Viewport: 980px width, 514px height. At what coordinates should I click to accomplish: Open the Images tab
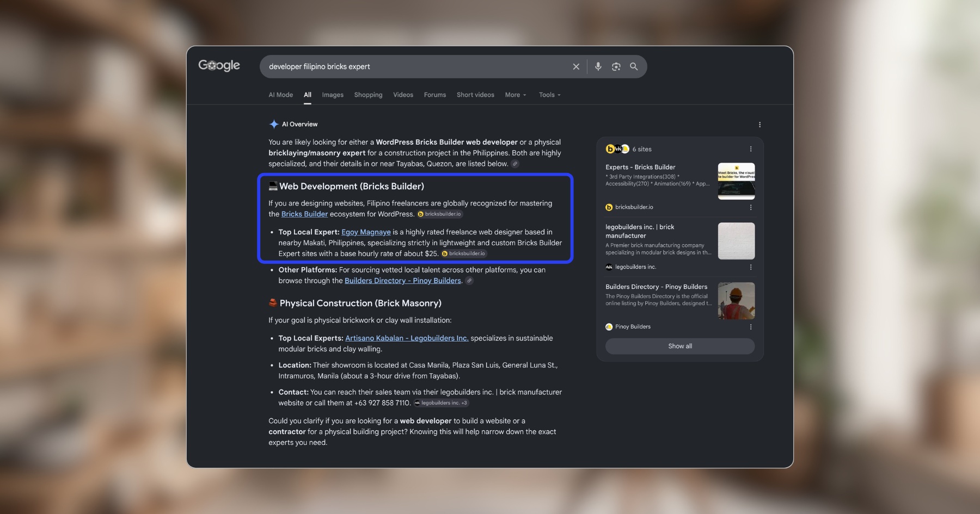333,95
